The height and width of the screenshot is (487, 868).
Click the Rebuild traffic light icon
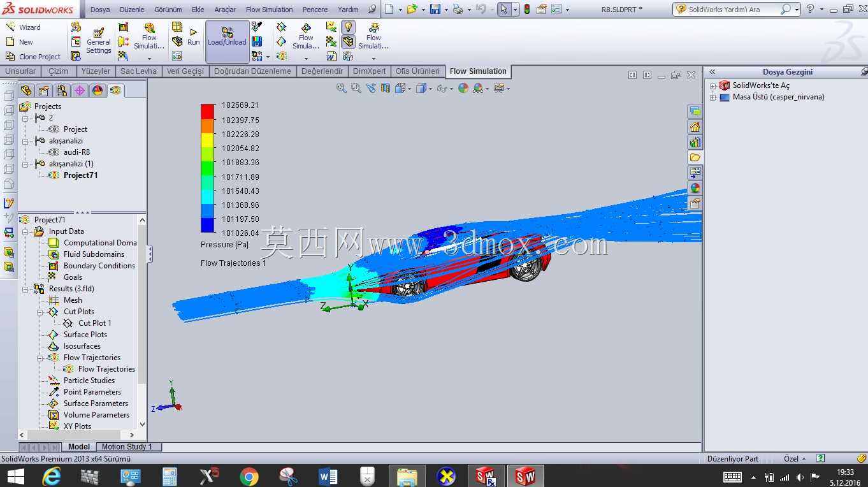point(527,9)
